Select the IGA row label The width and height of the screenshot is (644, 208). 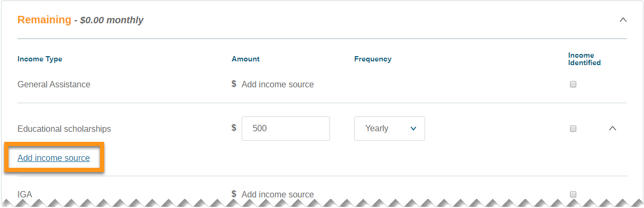coord(25,194)
